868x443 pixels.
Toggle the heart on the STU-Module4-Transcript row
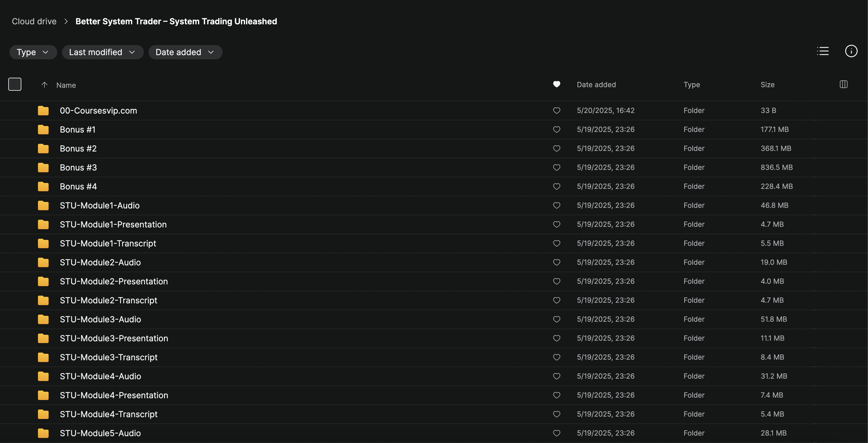556,414
